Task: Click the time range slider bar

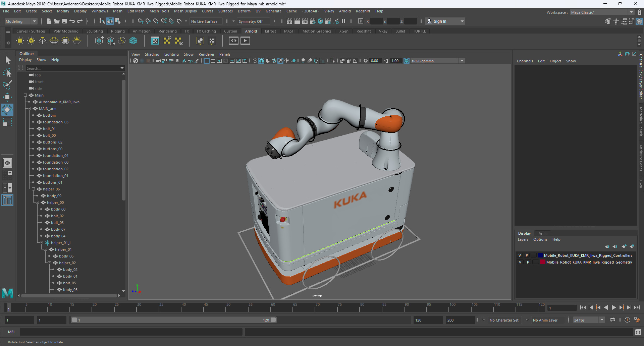Action: tap(174, 320)
